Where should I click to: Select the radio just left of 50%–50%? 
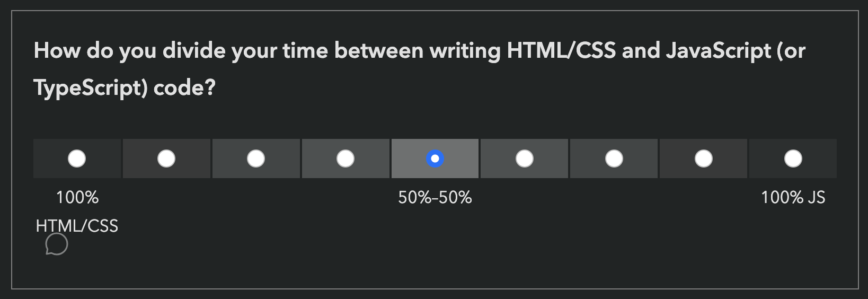click(346, 159)
